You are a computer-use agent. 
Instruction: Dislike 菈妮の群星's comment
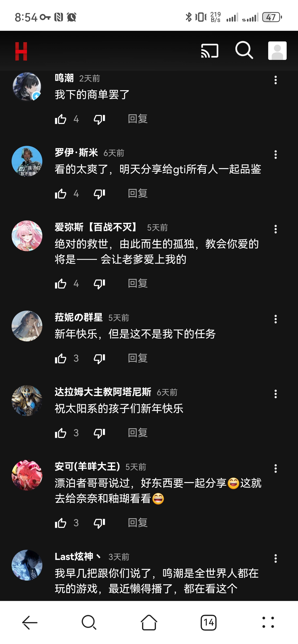pyautogui.click(x=99, y=358)
